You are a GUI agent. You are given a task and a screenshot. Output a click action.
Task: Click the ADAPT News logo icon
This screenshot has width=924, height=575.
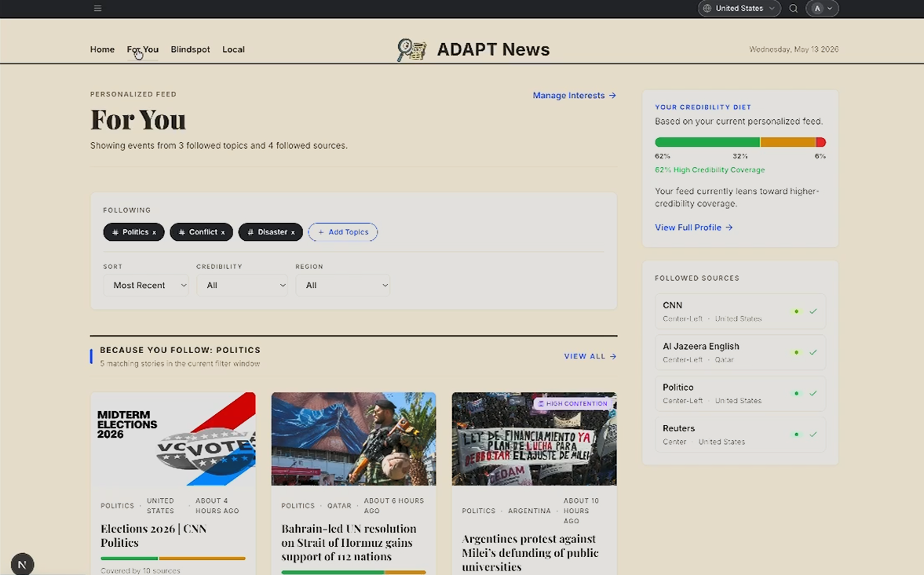(x=411, y=49)
